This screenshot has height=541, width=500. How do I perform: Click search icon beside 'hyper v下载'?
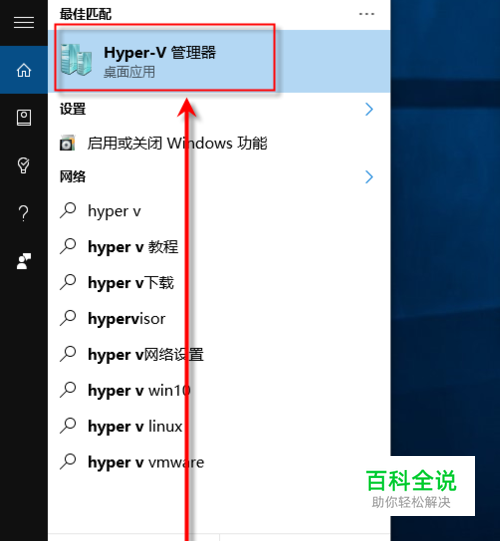pos(68,282)
